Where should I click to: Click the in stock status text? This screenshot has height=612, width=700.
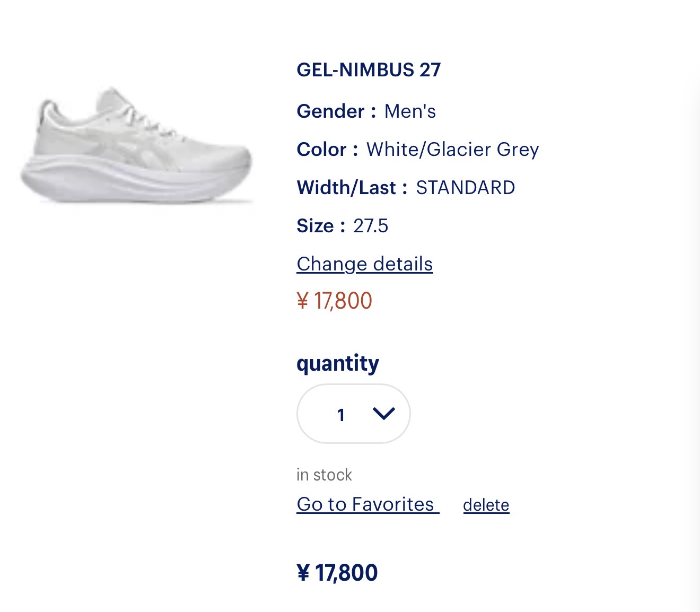(324, 475)
